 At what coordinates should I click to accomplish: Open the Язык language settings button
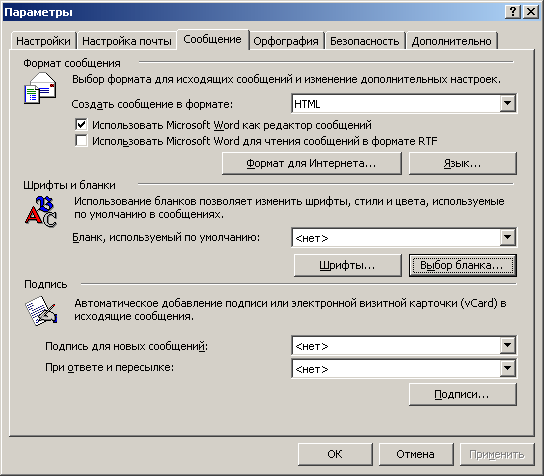click(x=463, y=163)
